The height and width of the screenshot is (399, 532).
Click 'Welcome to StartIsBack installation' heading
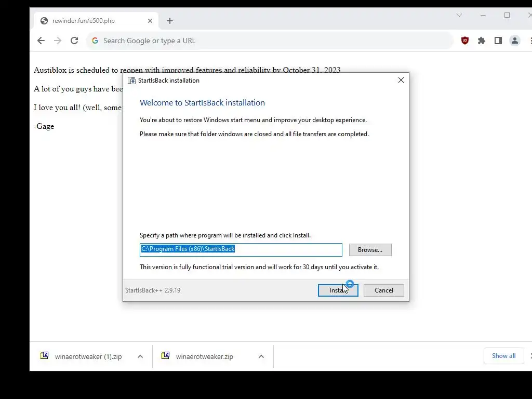pos(202,103)
